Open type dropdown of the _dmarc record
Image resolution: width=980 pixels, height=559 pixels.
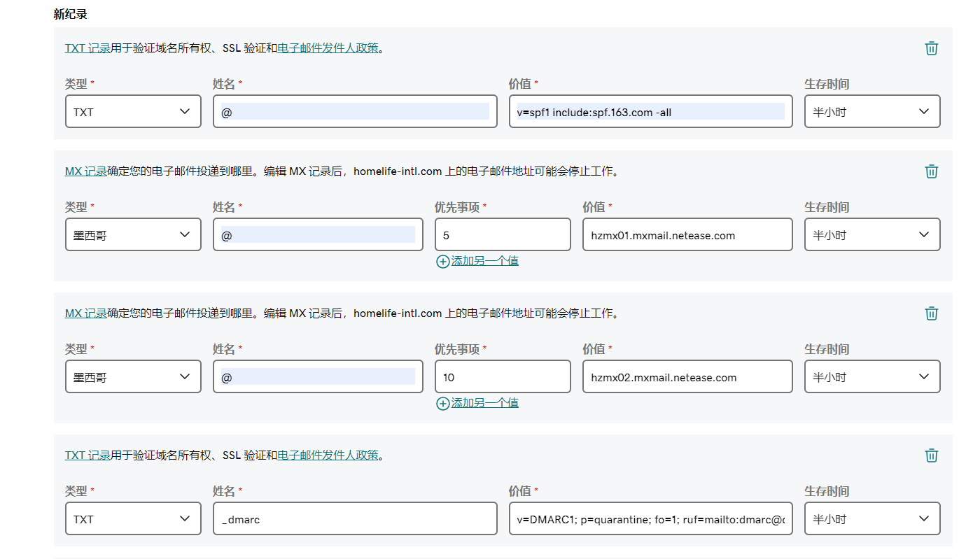click(x=133, y=519)
